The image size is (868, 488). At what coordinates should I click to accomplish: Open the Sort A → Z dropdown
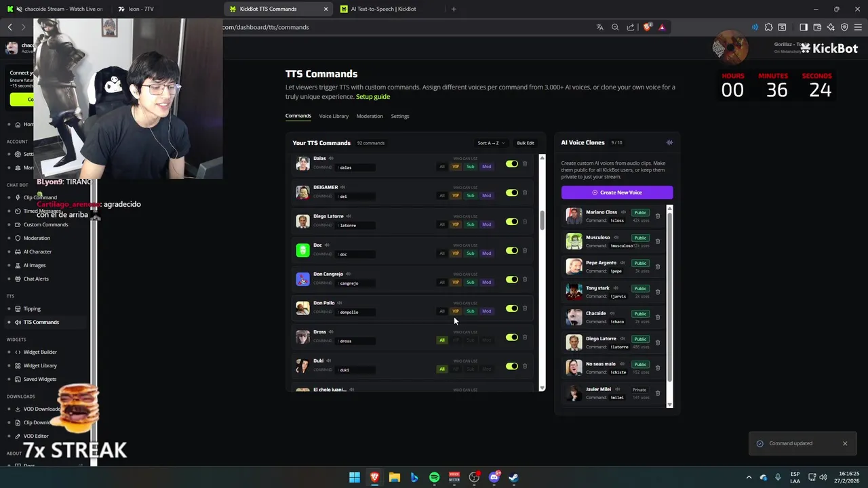tap(491, 143)
